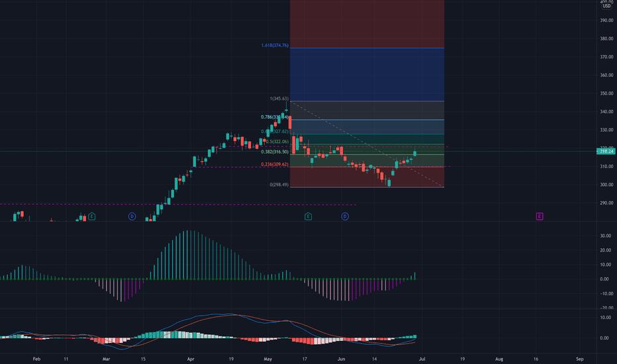This screenshot has width=617, height=364.
Task: Click 30.00 on the histogram indicator axis
Action: tap(605, 236)
